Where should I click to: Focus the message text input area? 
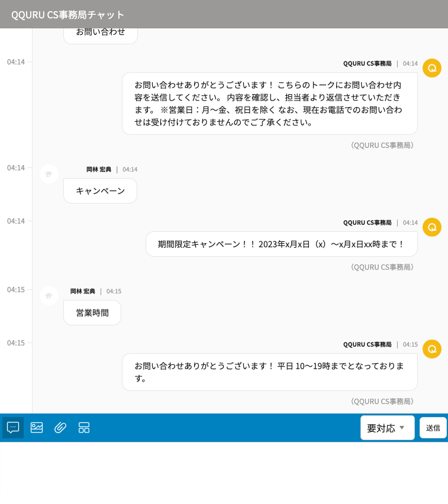click(224, 472)
